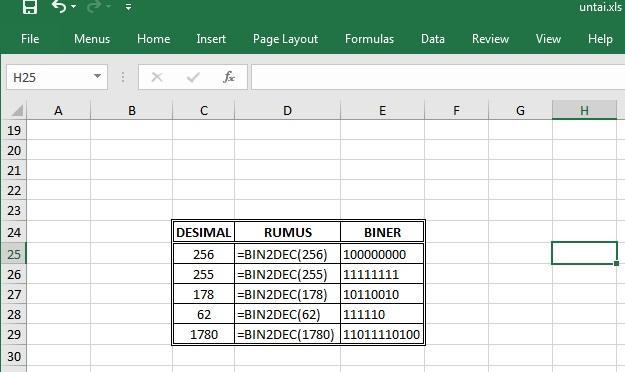Click the Redo arrow icon
Image resolution: width=625 pixels, height=372 pixels.
pos(94,6)
